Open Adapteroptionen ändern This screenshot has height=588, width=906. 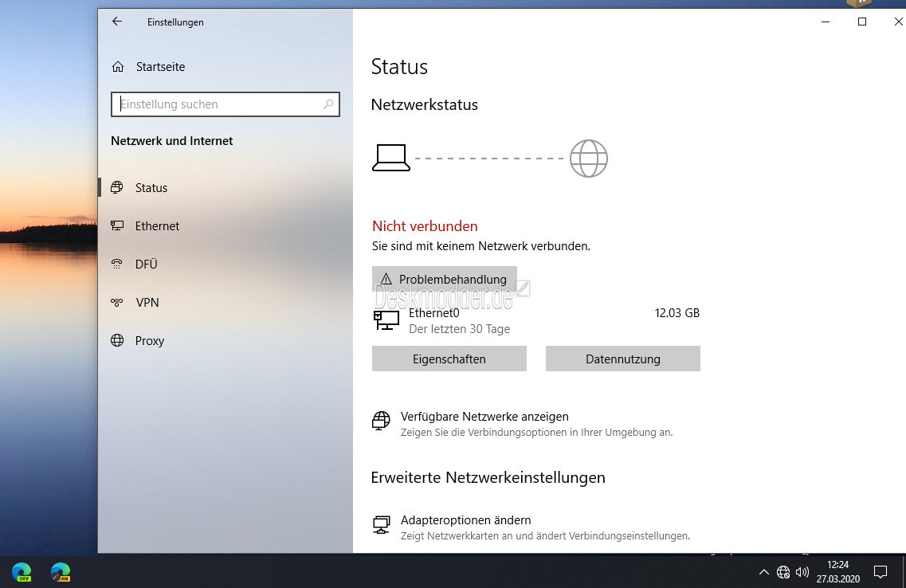[465, 519]
